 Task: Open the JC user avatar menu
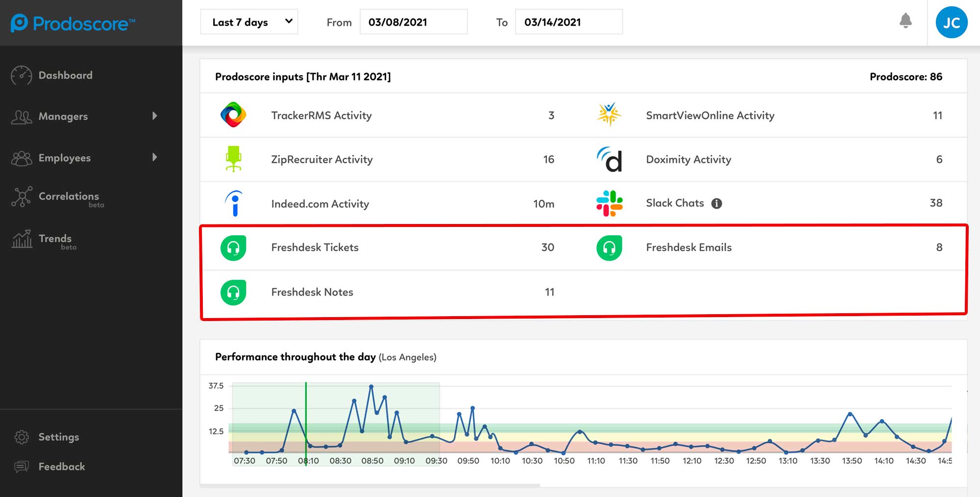click(952, 23)
